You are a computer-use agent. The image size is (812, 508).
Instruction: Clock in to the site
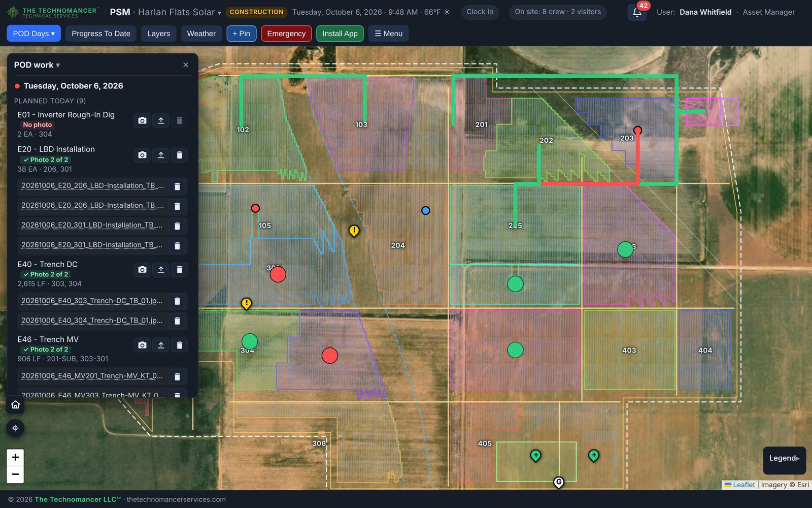(x=480, y=12)
